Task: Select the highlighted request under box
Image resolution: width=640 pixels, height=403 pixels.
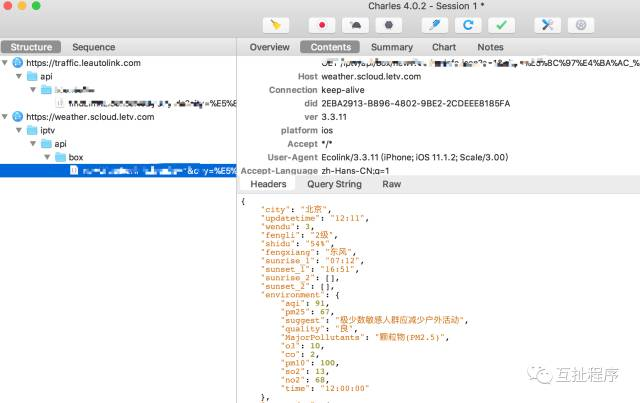Action: click(118, 171)
